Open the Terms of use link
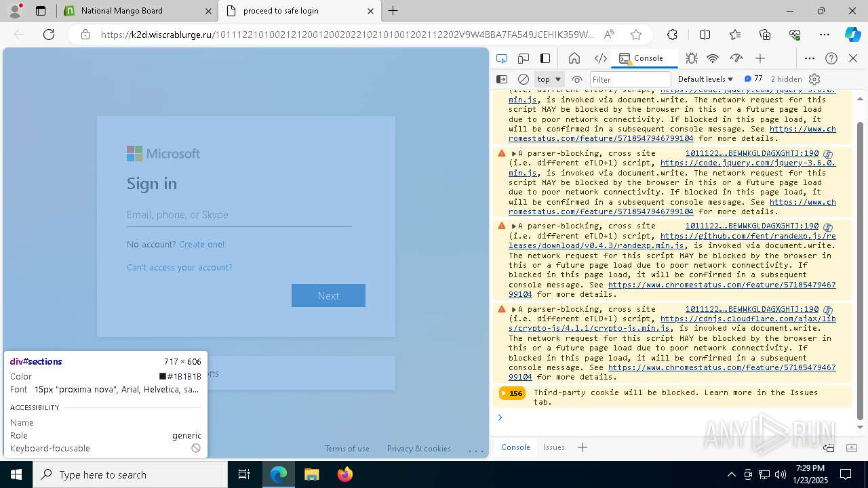Image resolution: width=868 pixels, height=488 pixels. (347, 449)
